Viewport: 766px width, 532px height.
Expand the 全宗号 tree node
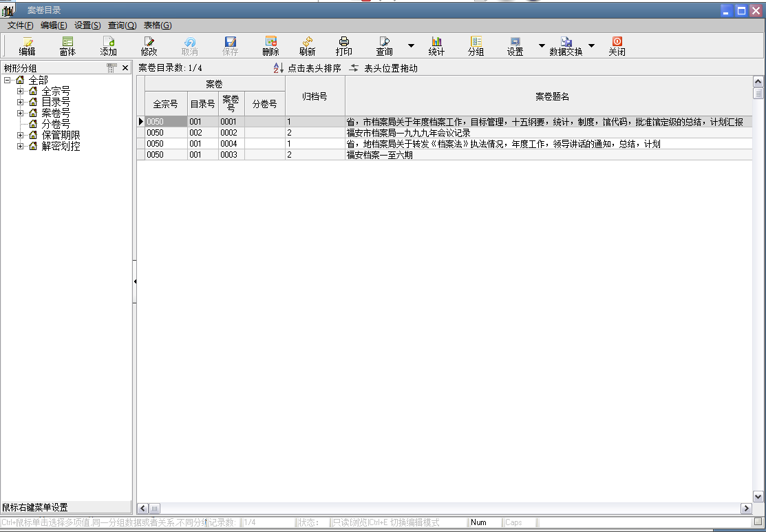[x=20, y=91]
